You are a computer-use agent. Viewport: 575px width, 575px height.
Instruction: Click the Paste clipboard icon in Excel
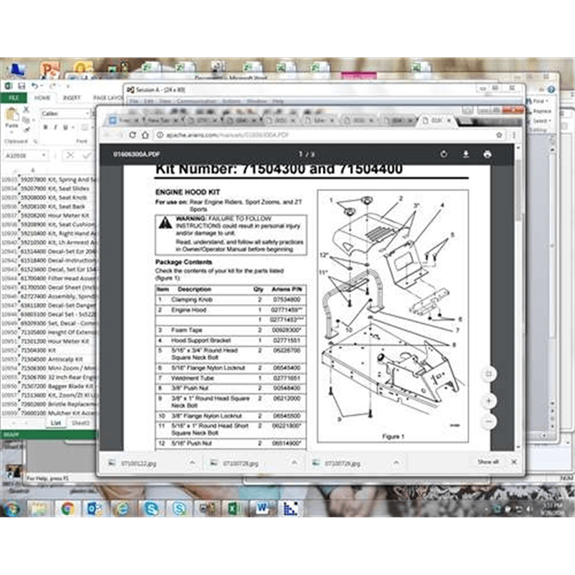pos(12,115)
